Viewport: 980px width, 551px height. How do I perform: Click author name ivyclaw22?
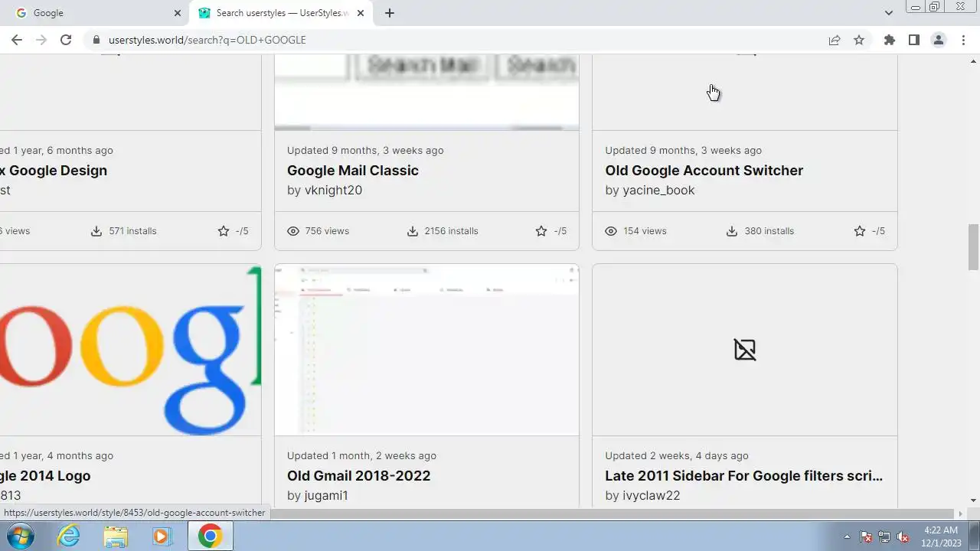(652, 495)
